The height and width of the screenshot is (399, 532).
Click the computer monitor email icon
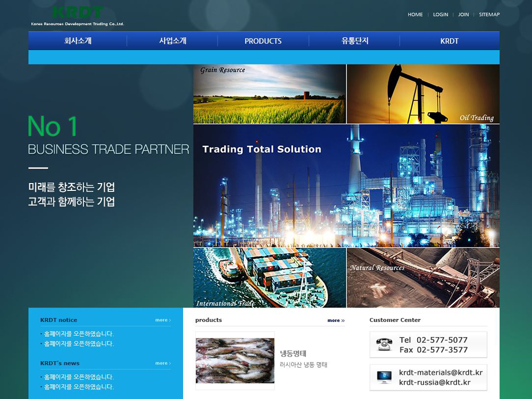tap(384, 377)
